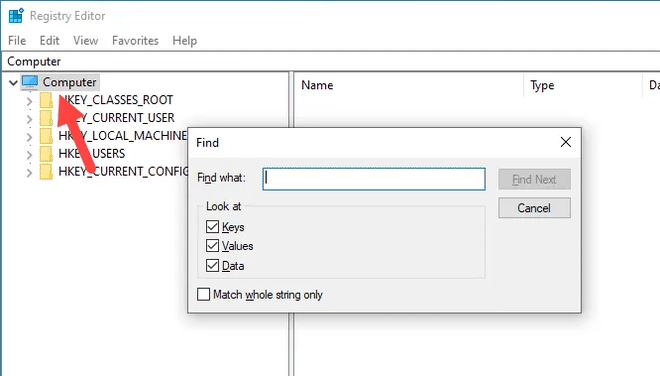The height and width of the screenshot is (376, 660).
Task: Expand the HKEY_CLASSES_ROOT node
Action: point(29,101)
